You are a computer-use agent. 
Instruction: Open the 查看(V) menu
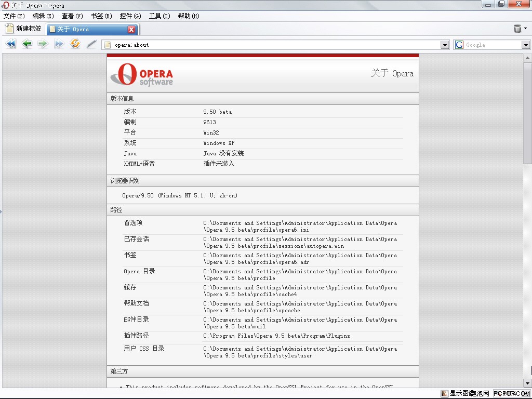tap(72, 16)
